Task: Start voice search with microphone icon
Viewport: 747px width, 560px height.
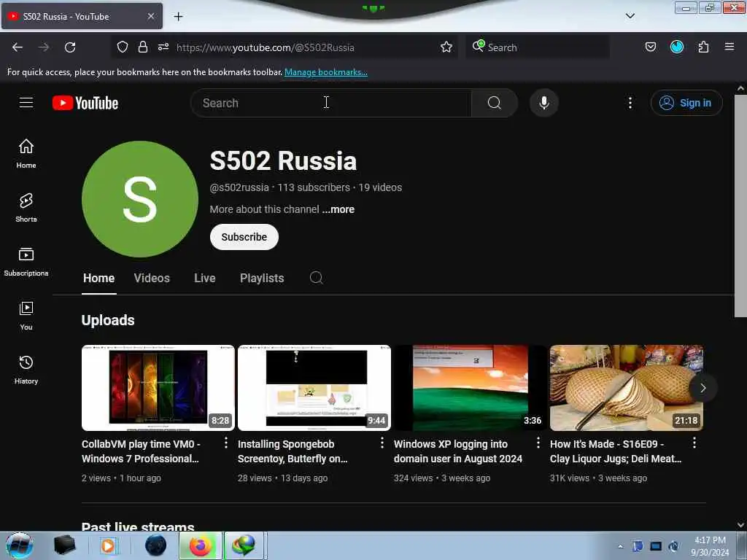Action: (x=544, y=103)
